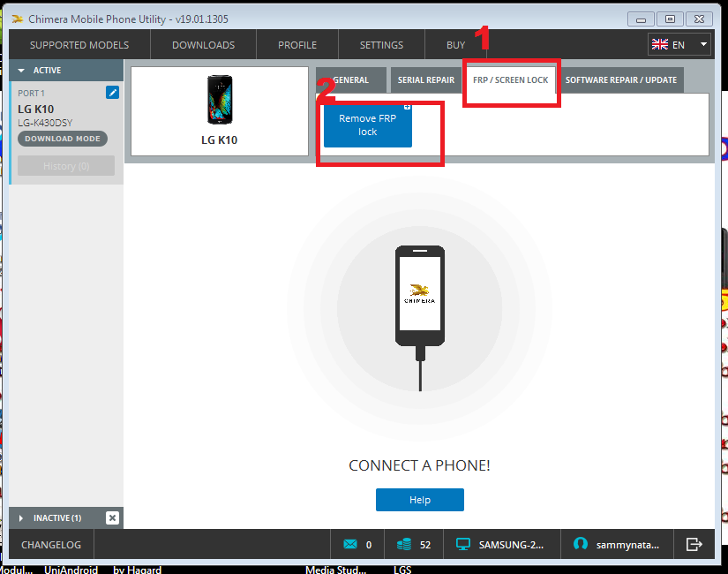The width and height of the screenshot is (728, 574).
Task: Open the SOFTWARE REPAIR / UPDATE tab
Action: 620,80
